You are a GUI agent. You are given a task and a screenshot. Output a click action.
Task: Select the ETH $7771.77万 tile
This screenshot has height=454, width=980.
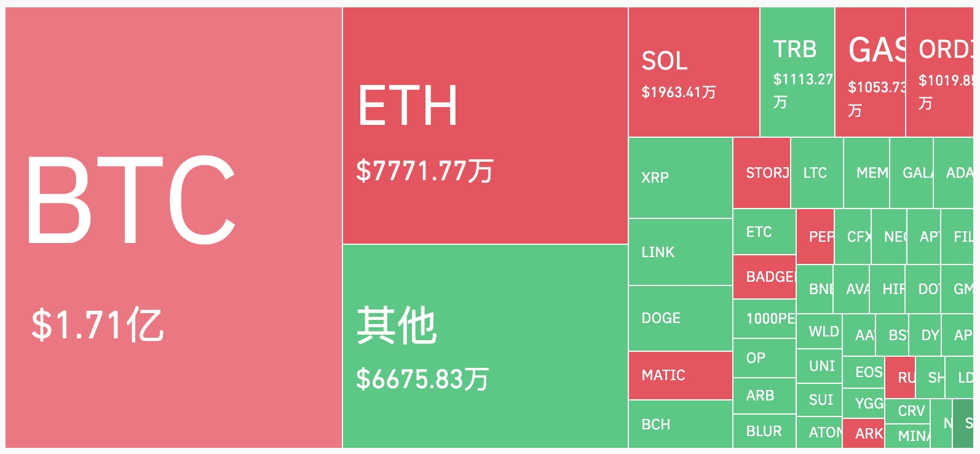(x=485, y=125)
